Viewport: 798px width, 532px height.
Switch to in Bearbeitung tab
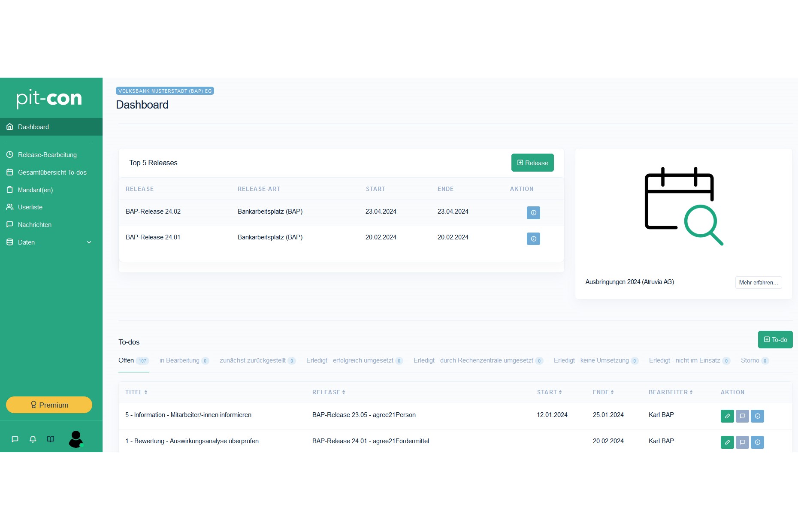coord(184,360)
